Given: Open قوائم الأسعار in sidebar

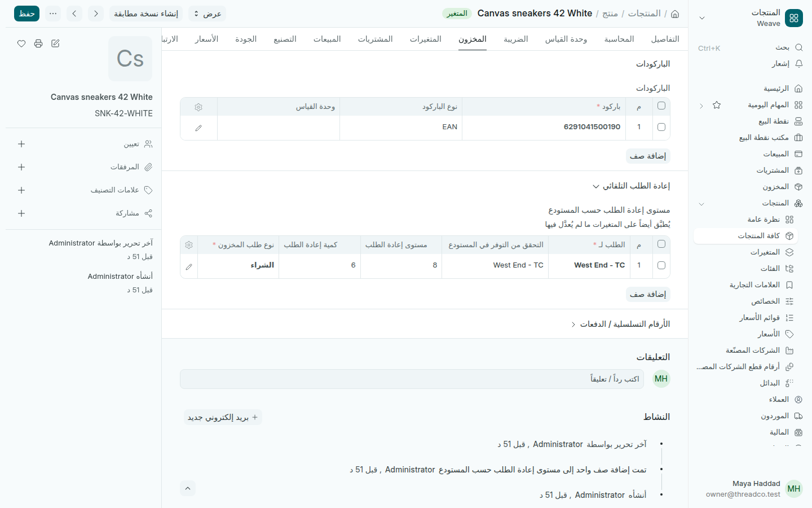Looking at the screenshot, I should pyautogui.click(x=745, y=318).
